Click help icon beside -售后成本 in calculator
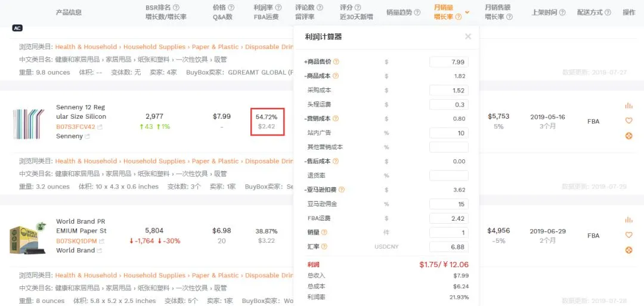644x306 pixels. click(335, 162)
